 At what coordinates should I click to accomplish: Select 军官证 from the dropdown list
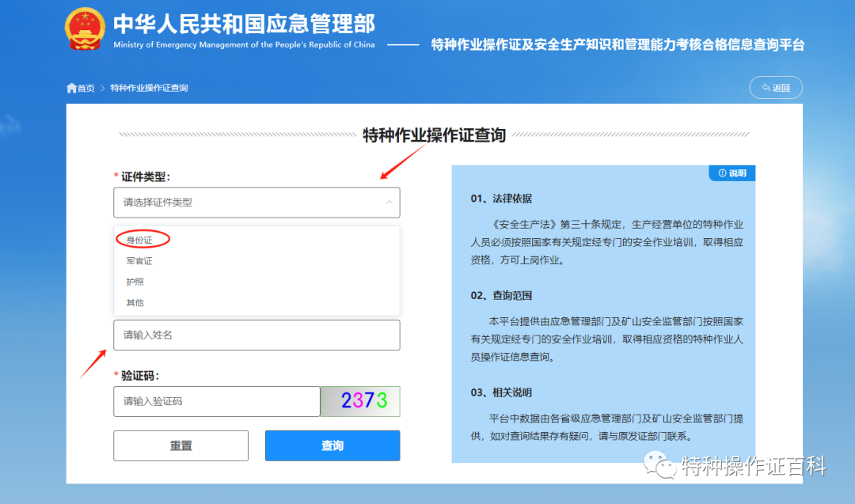pos(139,261)
